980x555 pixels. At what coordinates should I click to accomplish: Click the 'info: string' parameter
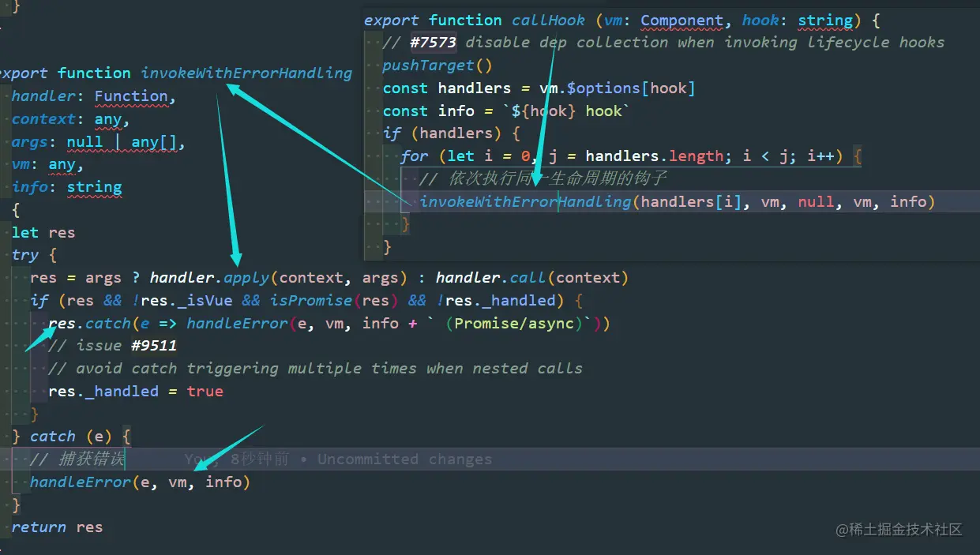[x=67, y=188]
